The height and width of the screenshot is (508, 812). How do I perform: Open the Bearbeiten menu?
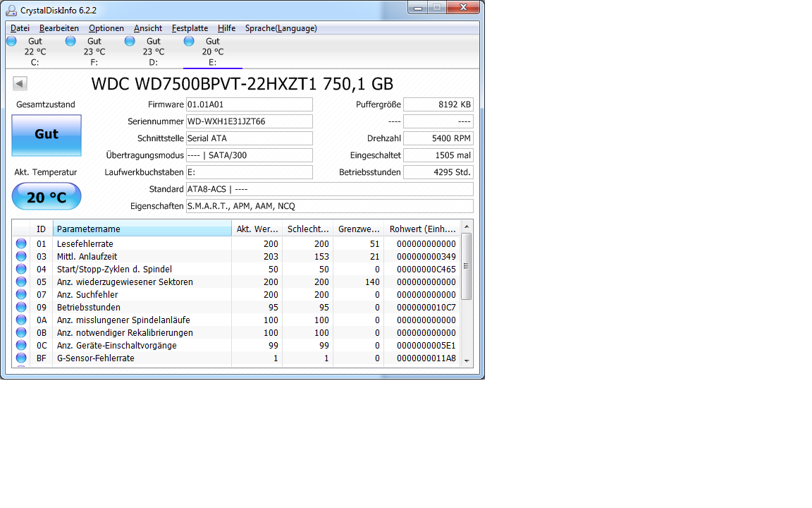pos(59,28)
